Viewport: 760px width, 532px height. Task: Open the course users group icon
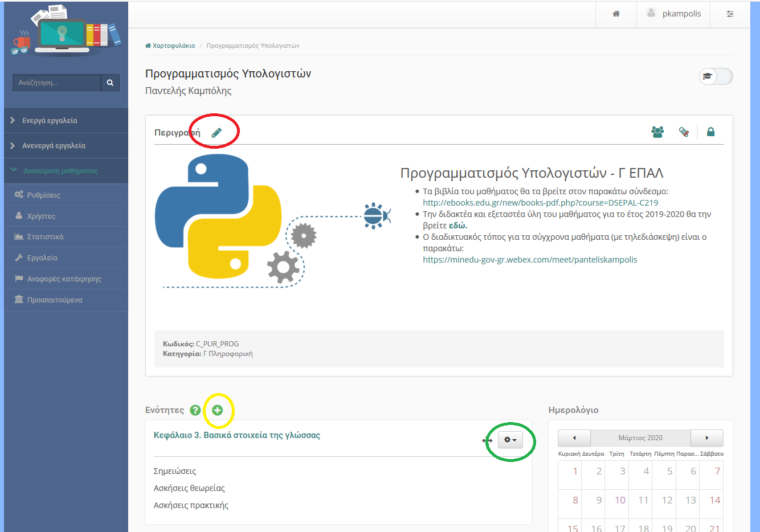657,132
